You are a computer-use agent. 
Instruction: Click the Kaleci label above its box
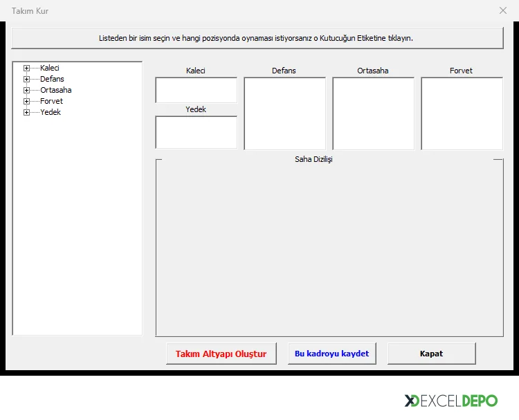[196, 71]
